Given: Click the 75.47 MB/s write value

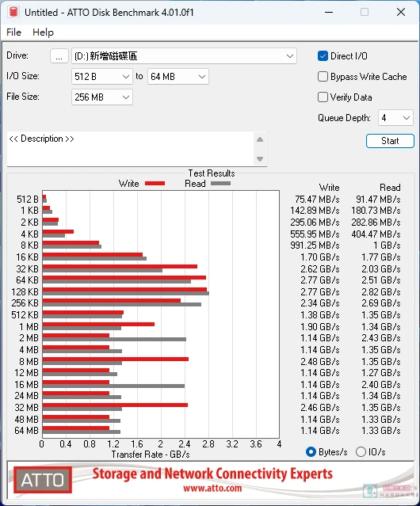Looking at the screenshot, I should coord(317,199).
